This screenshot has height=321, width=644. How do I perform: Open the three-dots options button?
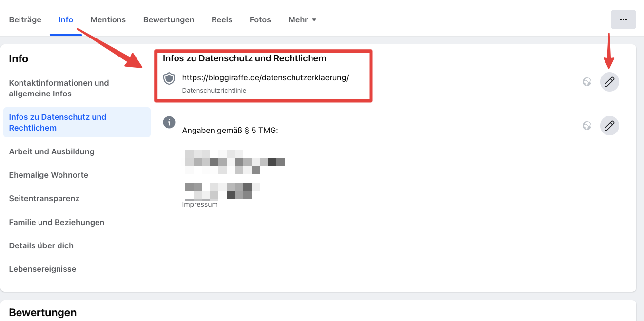coord(623,19)
